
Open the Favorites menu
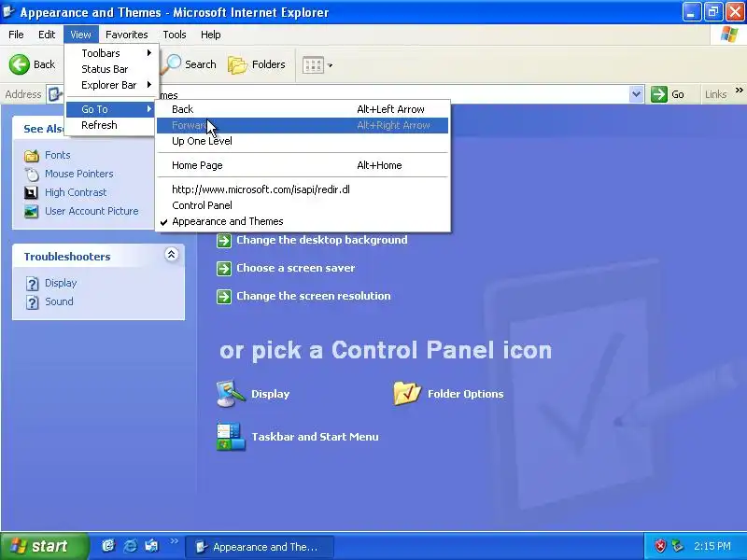pos(127,35)
